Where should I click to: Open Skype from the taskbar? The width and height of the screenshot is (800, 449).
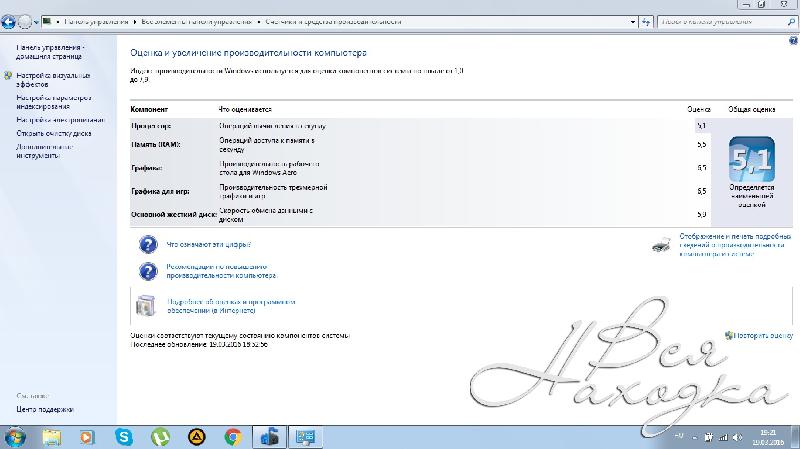pyautogui.click(x=124, y=437)
